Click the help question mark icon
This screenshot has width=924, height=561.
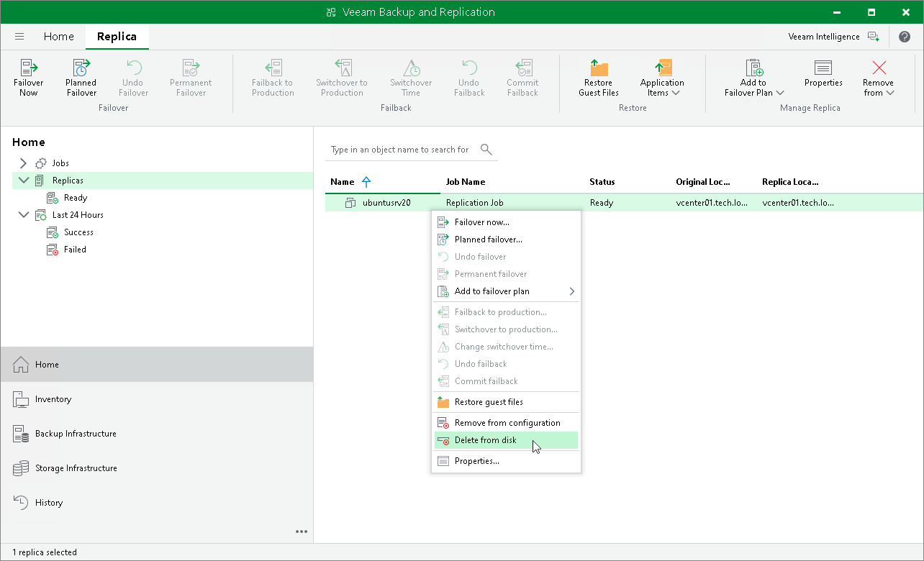pyautogui.click(x=905, y=37)
